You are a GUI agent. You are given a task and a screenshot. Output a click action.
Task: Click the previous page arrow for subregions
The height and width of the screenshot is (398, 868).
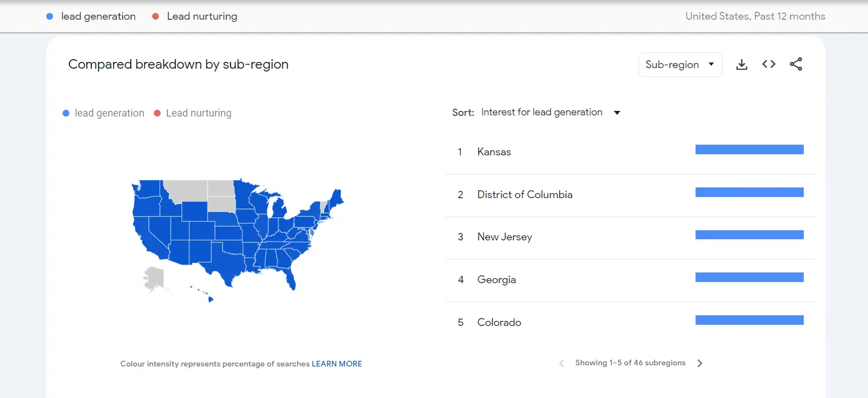click(561, 363)
